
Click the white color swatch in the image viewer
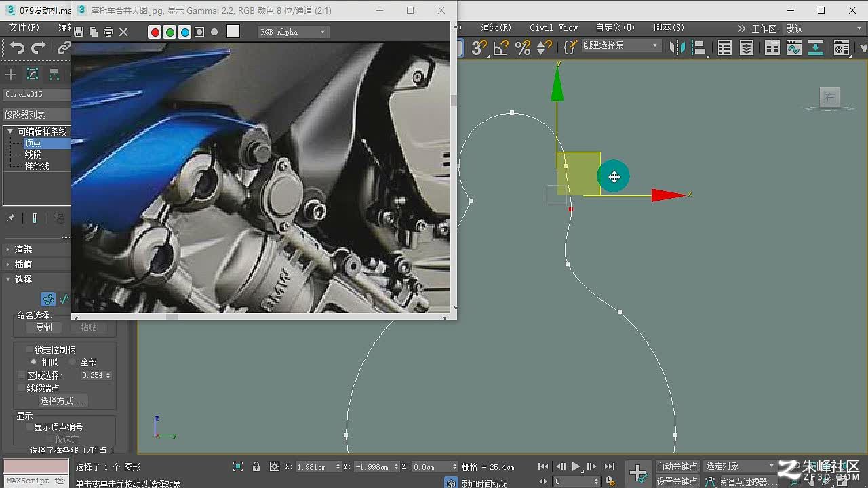pos(233,31)
